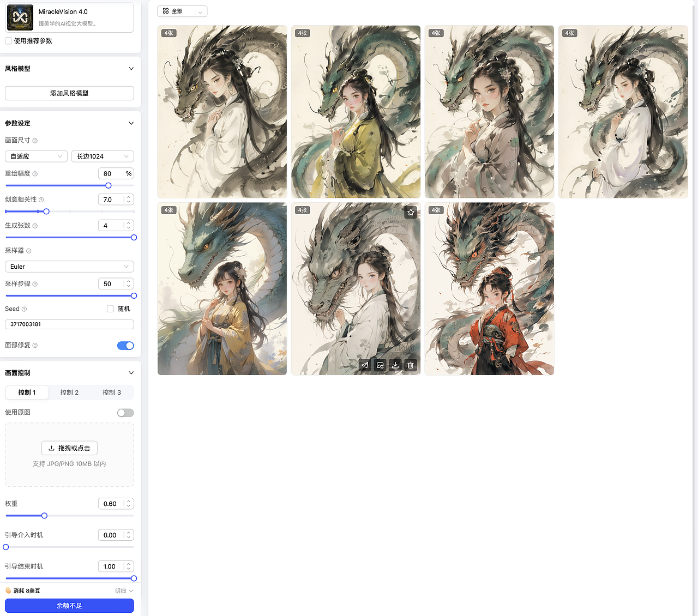Image resolution: width=698 pixels, height=616 pixels.
Task: Open the 自适应 size dropdown
Action: pos(36,156)
